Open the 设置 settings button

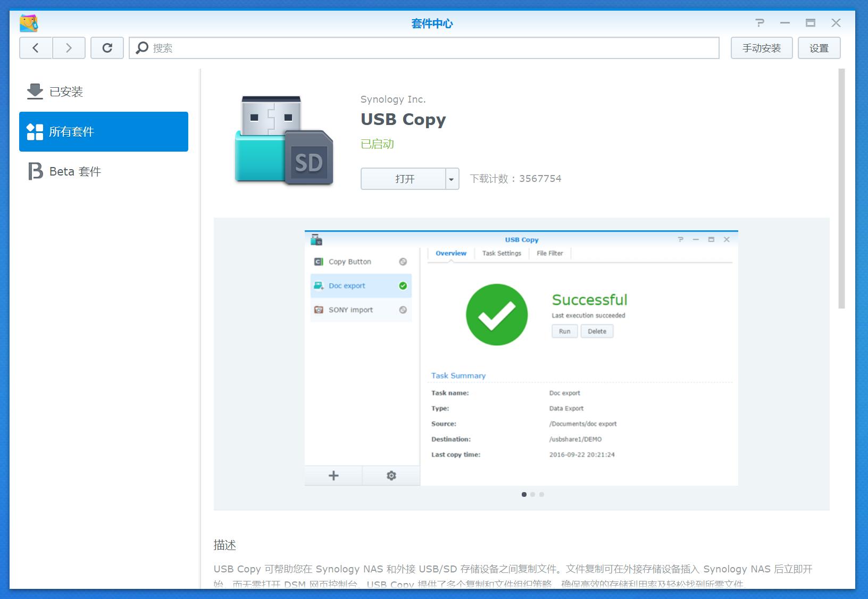click(x=819, y=48)
